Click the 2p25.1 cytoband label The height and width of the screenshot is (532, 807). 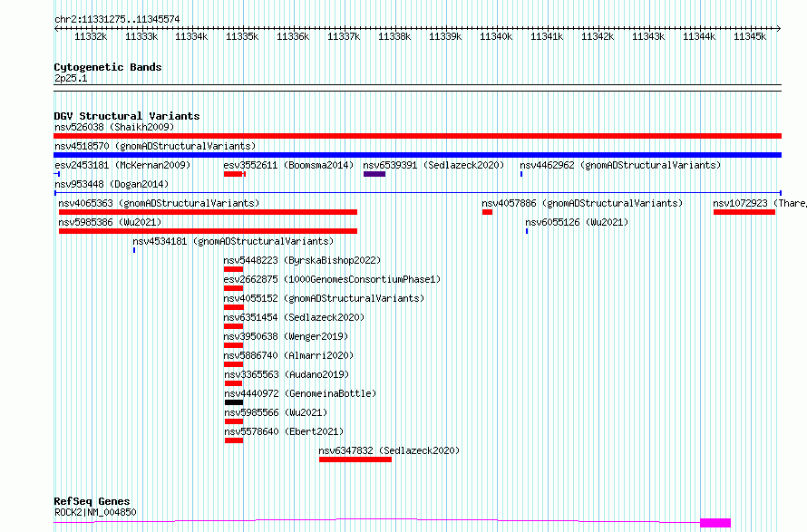[71, 79]
